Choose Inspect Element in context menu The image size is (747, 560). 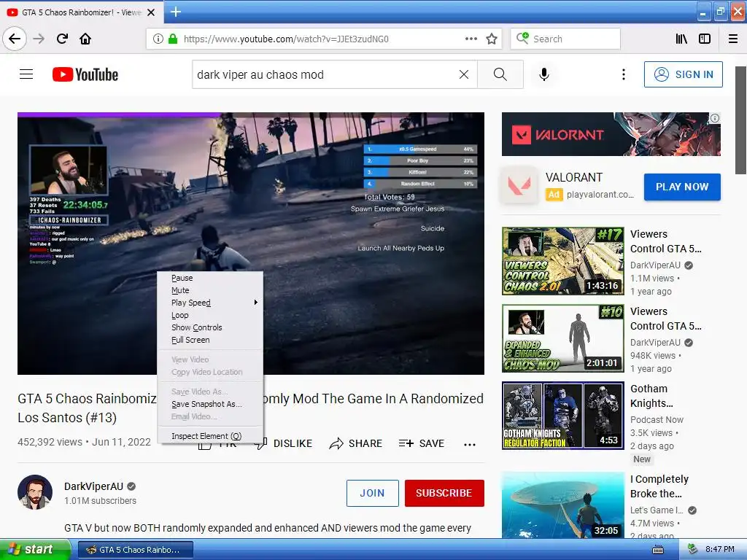[x=210, y=436]
